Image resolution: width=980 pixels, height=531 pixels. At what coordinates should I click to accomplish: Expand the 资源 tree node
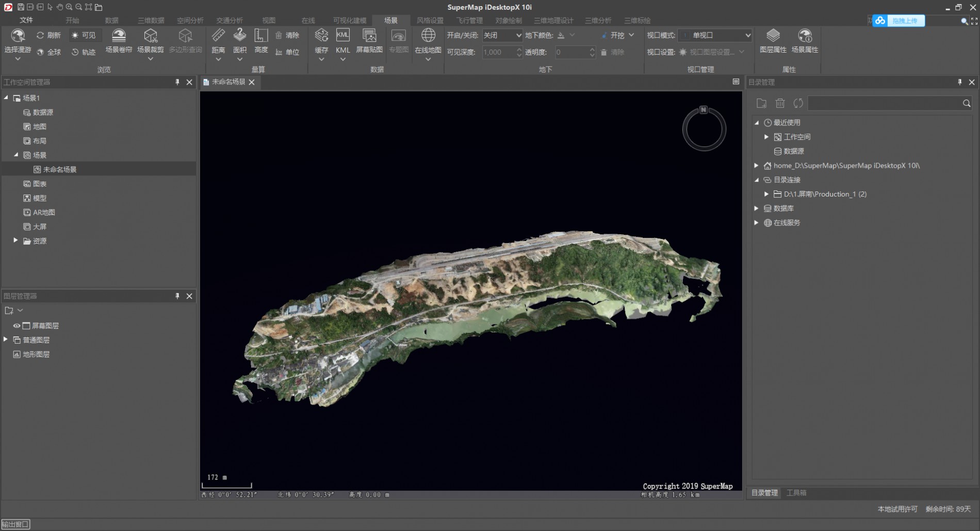click(15, 240)
